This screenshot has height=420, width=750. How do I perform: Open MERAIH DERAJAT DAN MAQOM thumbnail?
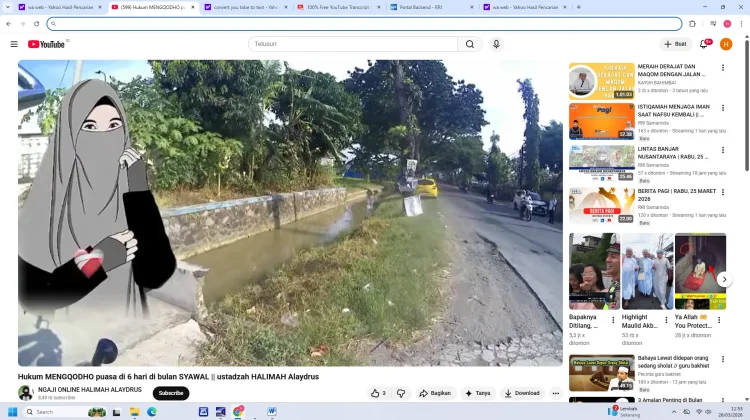pyautogui.click(x=602, y=81)
